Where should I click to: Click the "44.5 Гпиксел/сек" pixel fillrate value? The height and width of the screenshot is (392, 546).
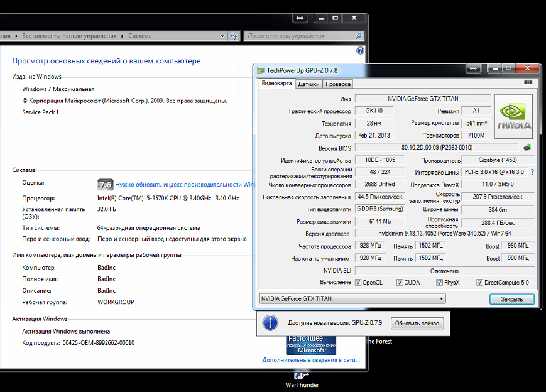click(x=380, y=197)
